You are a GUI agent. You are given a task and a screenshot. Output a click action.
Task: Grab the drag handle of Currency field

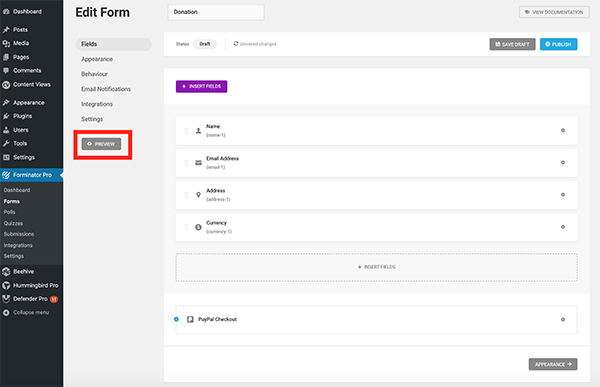(186, 227)
